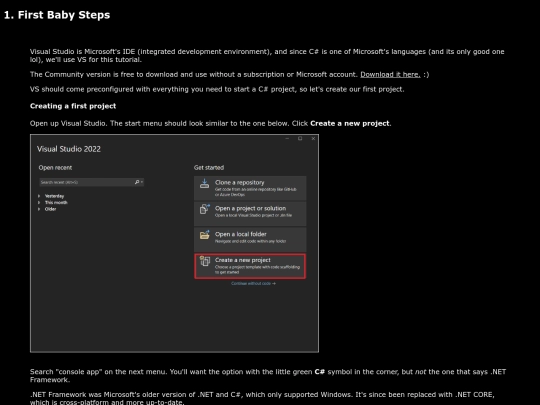The image size is (540, 405).
Task: Click the Clone a repository download icon
Action: point(205,184)
